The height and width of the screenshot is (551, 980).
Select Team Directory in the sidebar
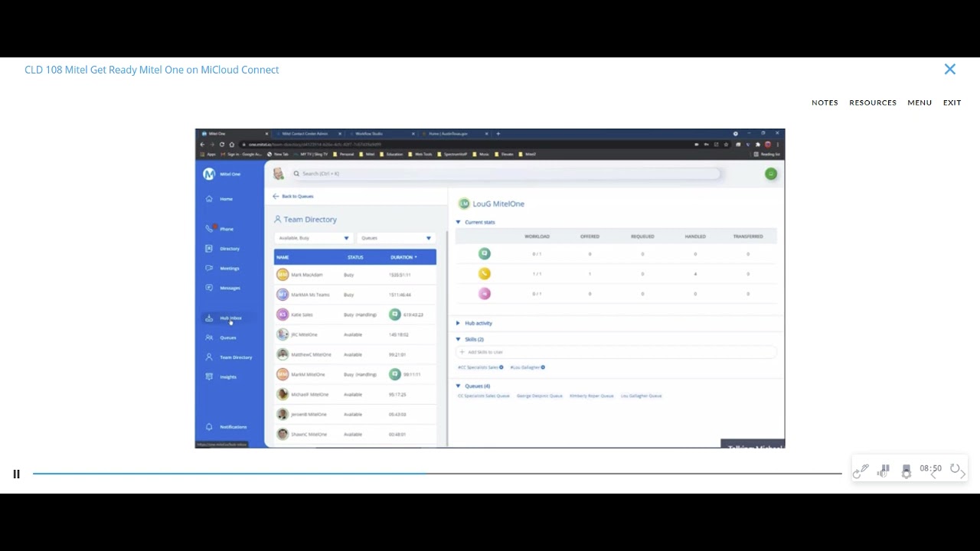point(229,357)
